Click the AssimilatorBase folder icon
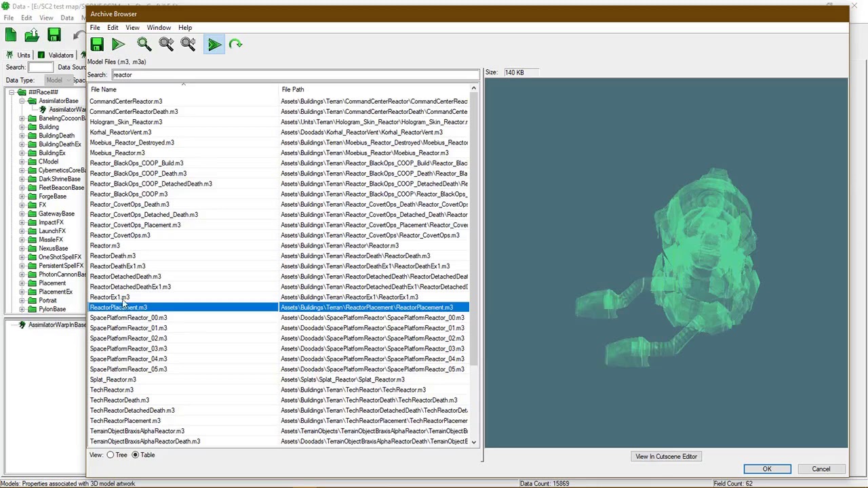This screenshot has width=868, height=488. 33,101
